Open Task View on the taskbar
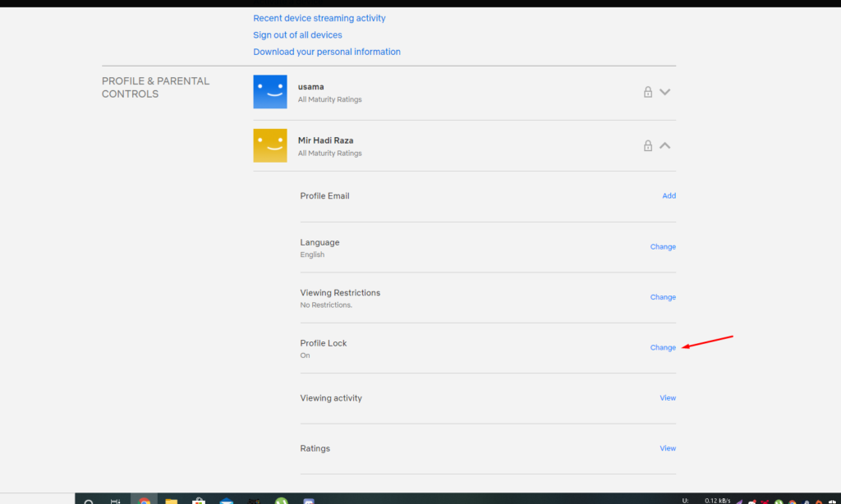Screen dimensions: 841x504 116,498
